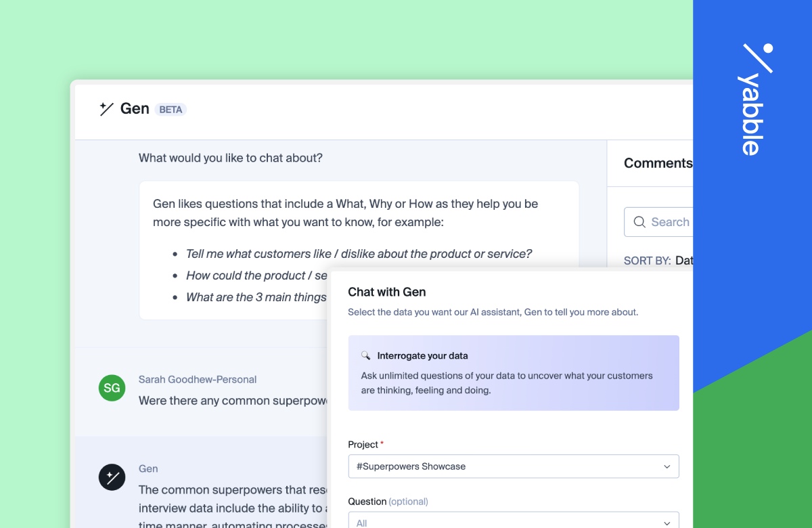Click the Comments panel heading

(658, 163)
